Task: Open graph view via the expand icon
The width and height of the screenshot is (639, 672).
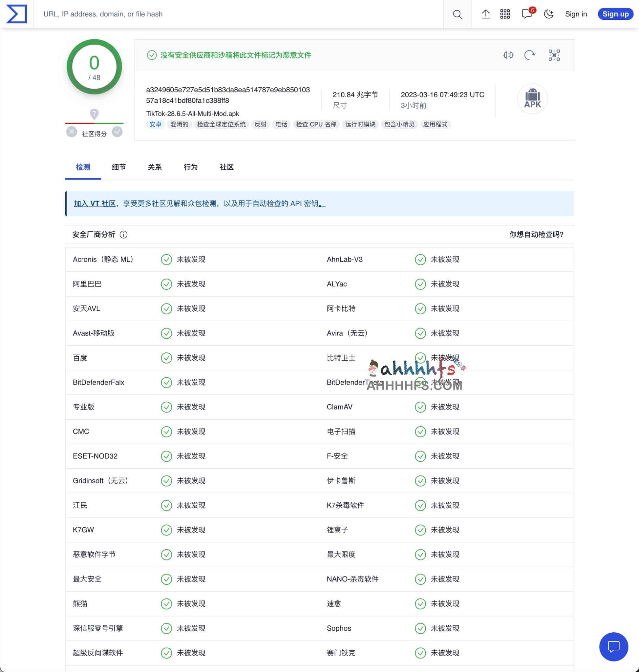Action: click(x=554, y=55)
